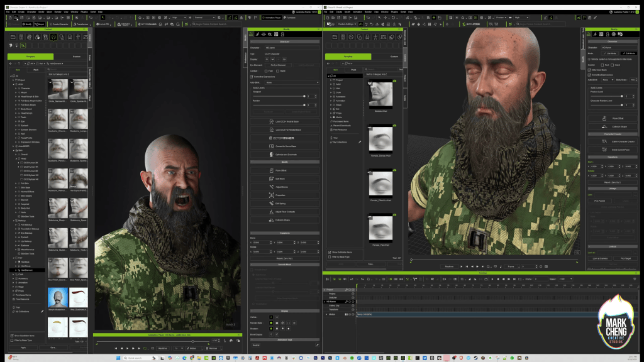Click the Create Character toolbar button
Image resolution: width=644 pixels, height=362 pixels.
(59, 25)
